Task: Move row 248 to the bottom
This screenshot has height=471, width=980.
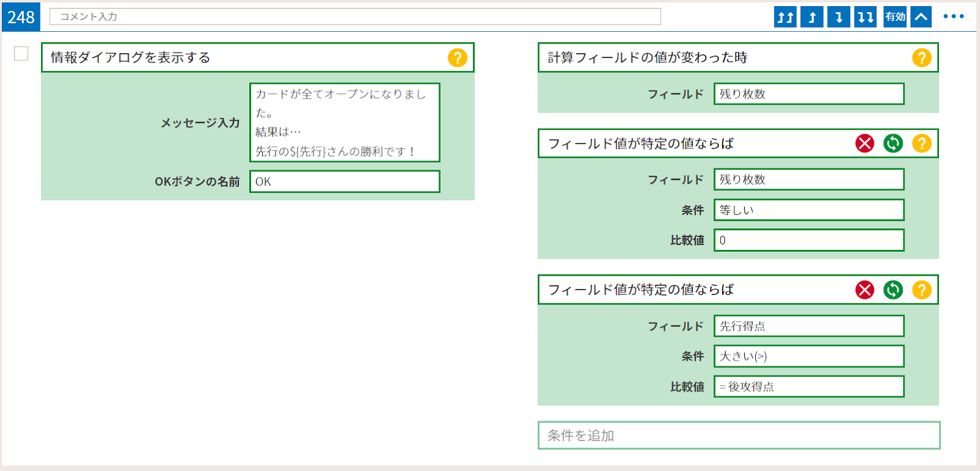Action: coord(865,17)
